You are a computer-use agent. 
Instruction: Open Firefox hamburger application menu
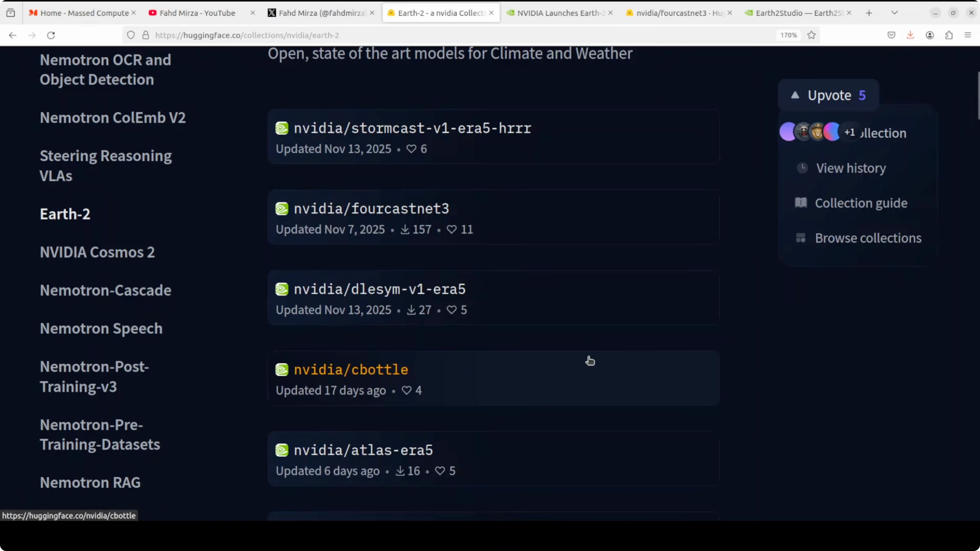[x=968, y=35]
